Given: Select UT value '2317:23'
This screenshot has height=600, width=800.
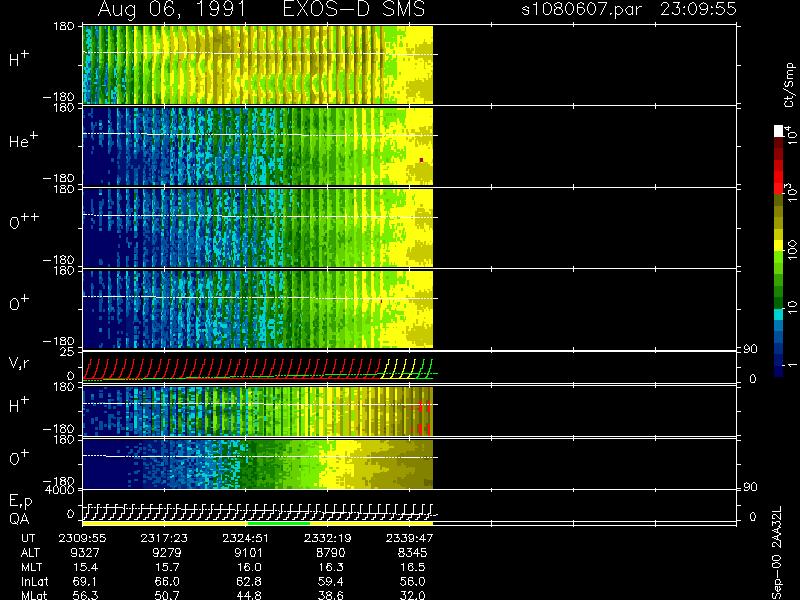Looking at the screenshot, I should point(164,538).
